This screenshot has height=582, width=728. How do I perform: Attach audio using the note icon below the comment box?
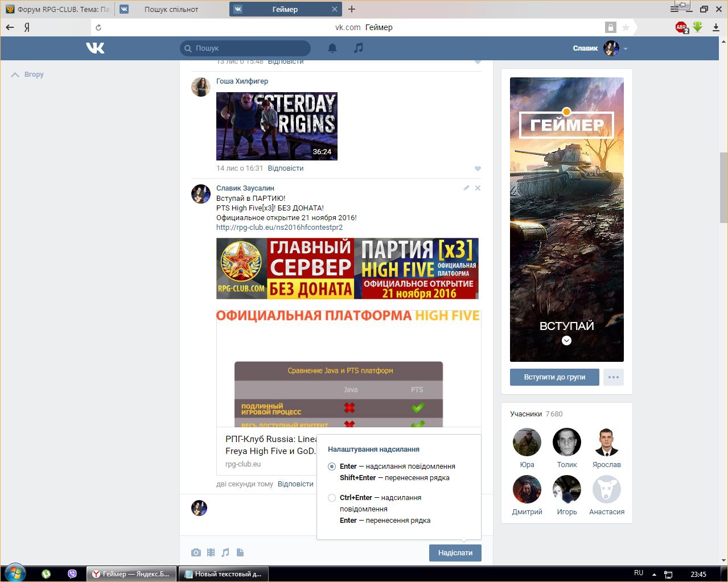click(x=225, y=552)
